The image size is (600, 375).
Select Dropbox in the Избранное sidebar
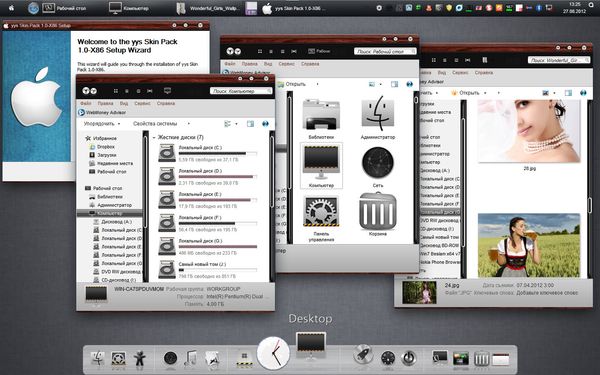[106, 147]
